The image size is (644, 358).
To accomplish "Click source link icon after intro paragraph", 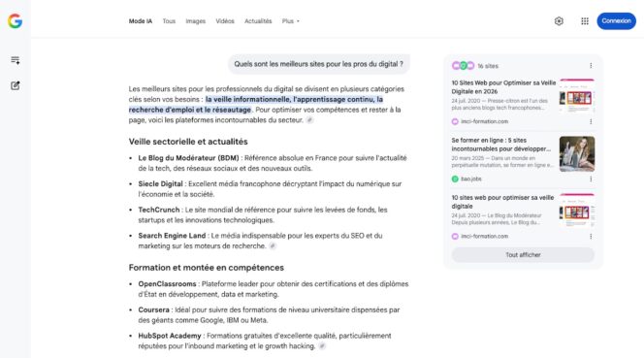I will coord(309,120).
